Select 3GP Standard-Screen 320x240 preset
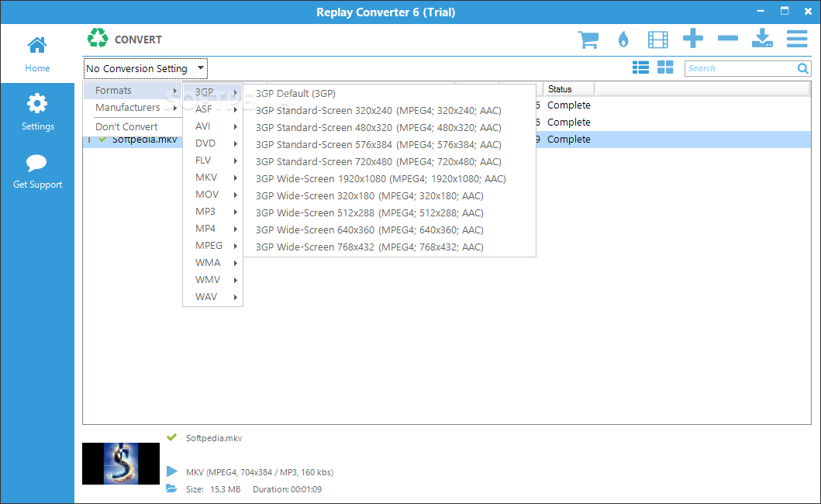The height and width of the screenshot is (504, 821). 389,111
